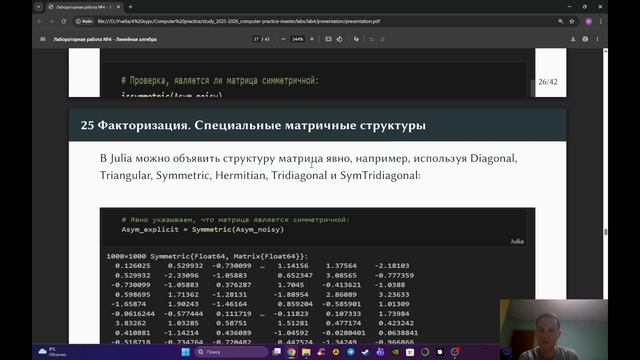Screen dimensions: 640x360
Task: Open PDF viewer more actions menu
Action: click(x=597, y=39)
